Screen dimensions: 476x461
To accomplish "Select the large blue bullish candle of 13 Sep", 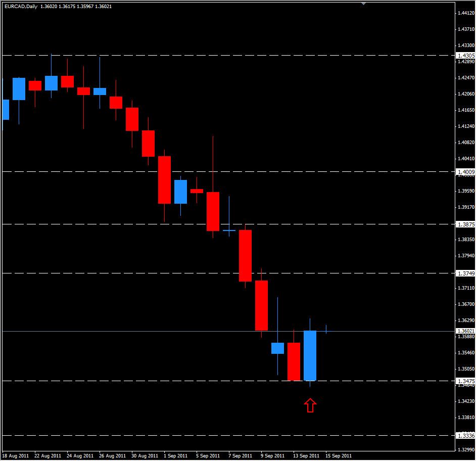I will (x=310, y=354).
